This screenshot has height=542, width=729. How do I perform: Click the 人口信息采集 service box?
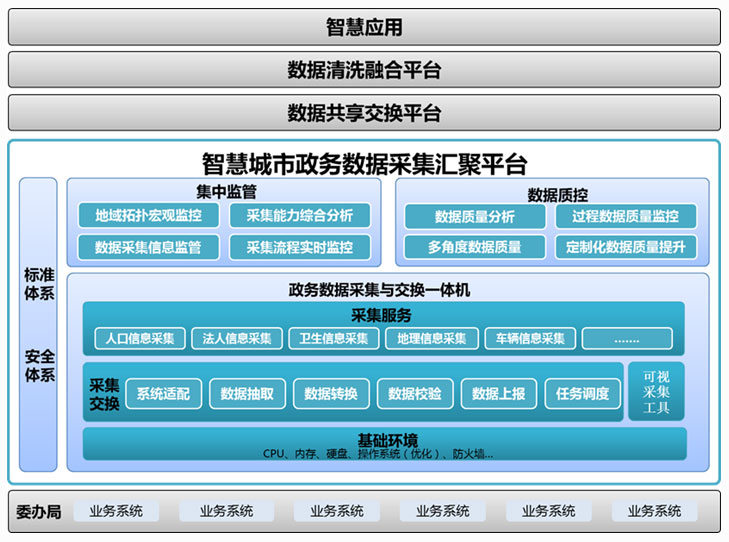click(x=140, y=338)
